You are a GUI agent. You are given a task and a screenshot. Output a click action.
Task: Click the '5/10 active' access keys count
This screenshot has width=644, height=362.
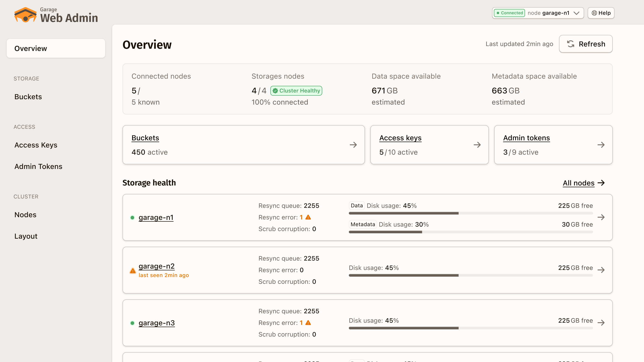coord(398,152)
